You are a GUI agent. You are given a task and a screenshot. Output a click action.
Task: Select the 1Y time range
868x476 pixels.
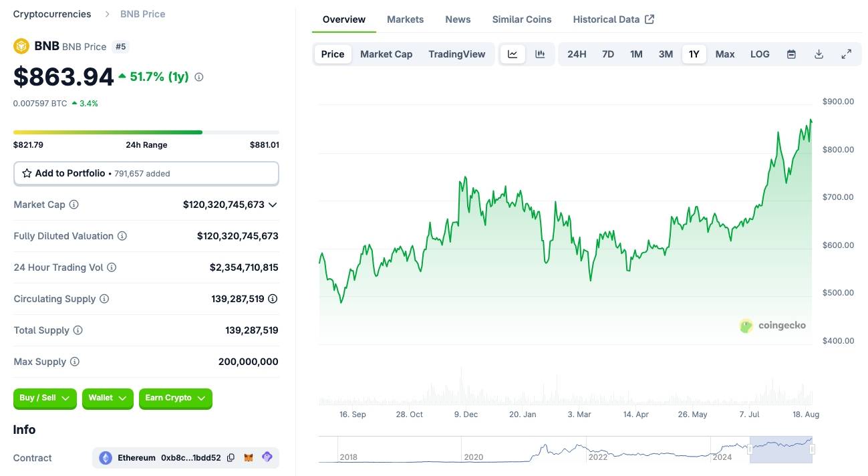[x=694, y=54]
